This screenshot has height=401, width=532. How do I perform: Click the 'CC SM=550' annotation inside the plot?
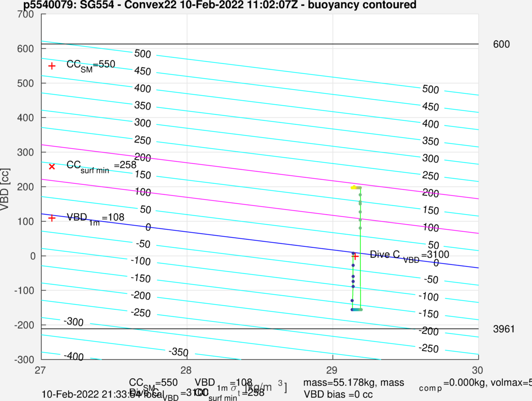[91, 65]
